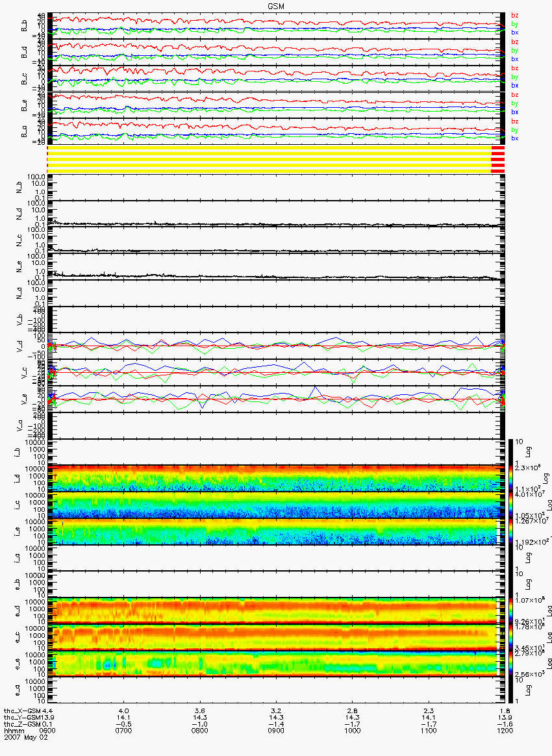This screenshot has height=756, width=552.
Task: Click the 1100 time tick label
Action: coord(429,731)
